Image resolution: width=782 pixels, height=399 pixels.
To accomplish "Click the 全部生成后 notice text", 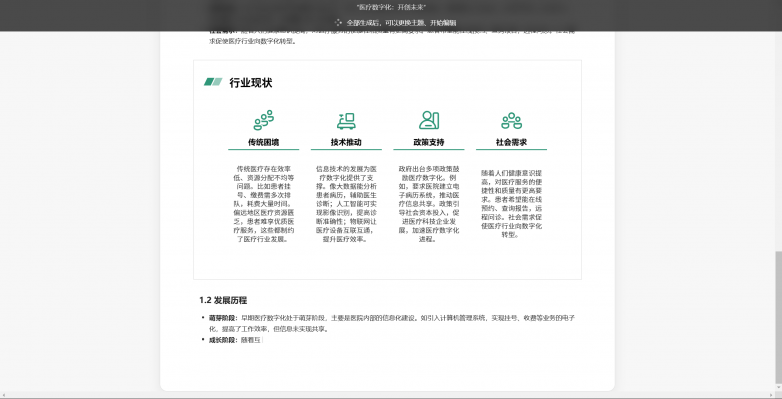I will tap(401, 22).
